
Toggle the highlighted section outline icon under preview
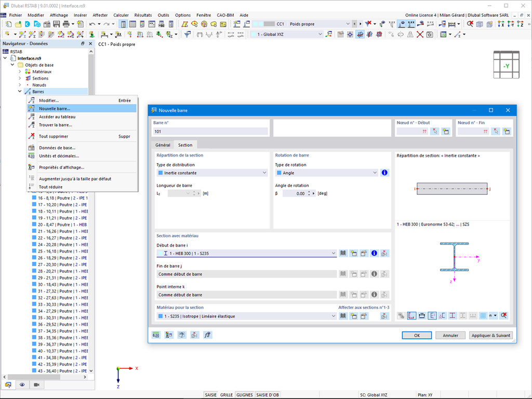point(411,315)
